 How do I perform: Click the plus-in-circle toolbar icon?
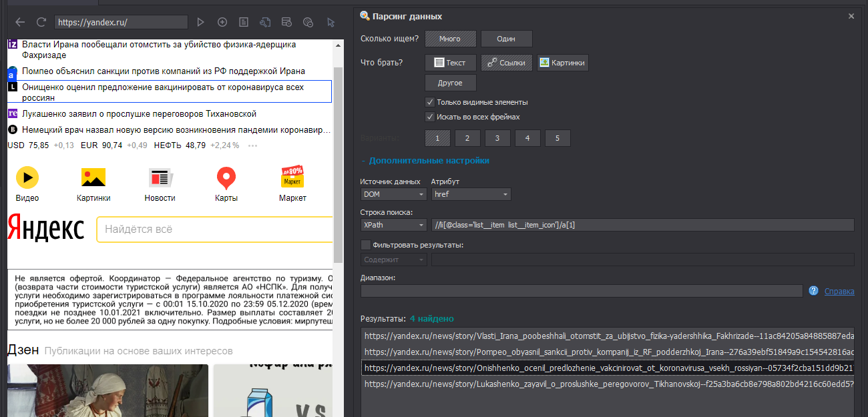click(x=222, y=22)
